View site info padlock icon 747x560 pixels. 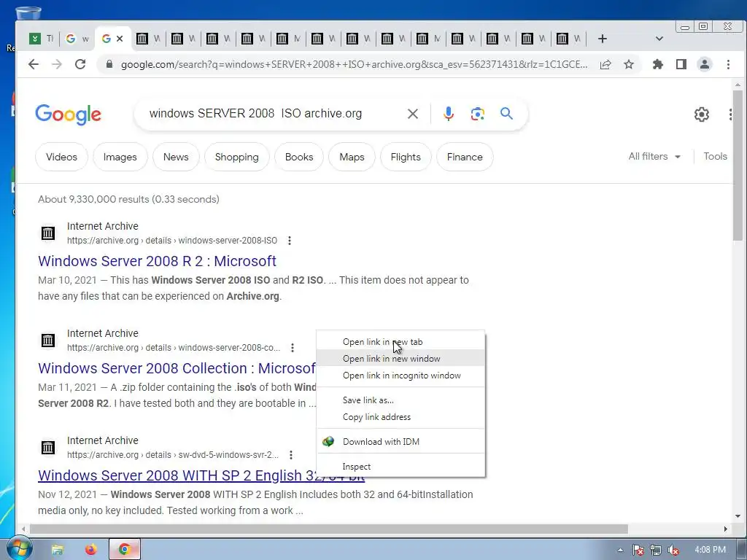coord(109,64)
